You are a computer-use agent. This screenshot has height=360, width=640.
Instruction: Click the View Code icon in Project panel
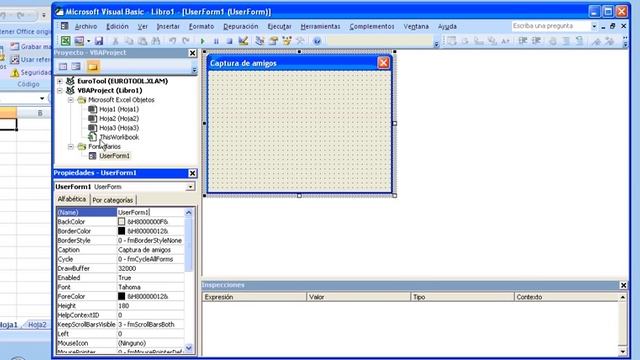point(63,67)
